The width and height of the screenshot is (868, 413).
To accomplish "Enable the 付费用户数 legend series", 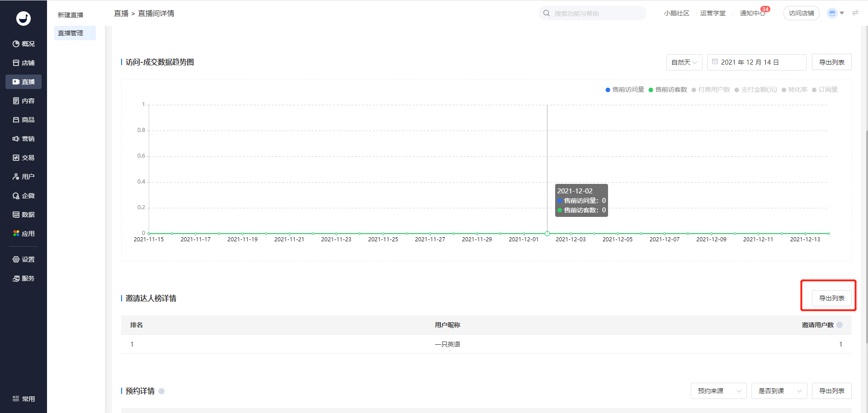I will pos(711,89).
